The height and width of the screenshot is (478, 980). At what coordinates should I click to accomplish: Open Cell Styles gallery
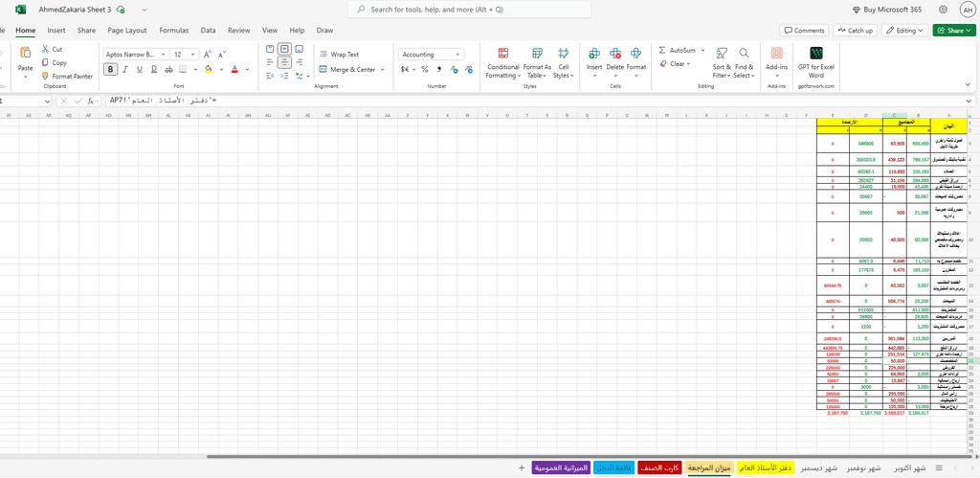564,62
